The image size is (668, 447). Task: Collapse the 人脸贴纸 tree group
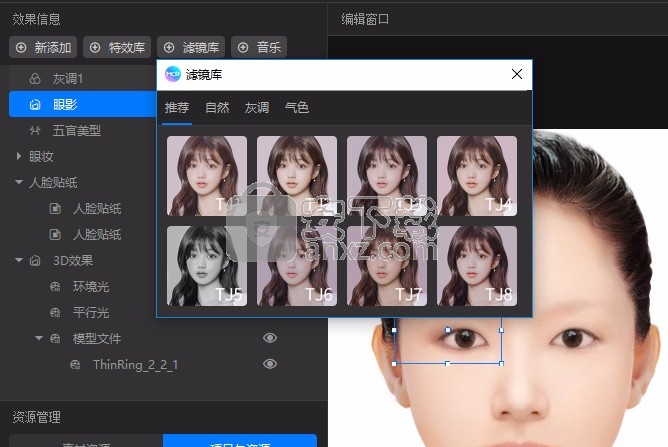tap(19, 182)
